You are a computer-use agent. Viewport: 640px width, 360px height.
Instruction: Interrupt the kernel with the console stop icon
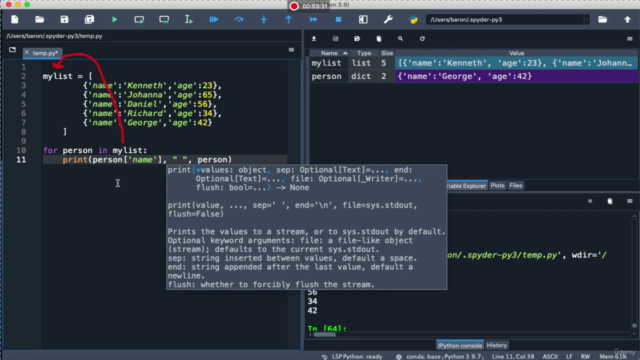pos(590,201)
